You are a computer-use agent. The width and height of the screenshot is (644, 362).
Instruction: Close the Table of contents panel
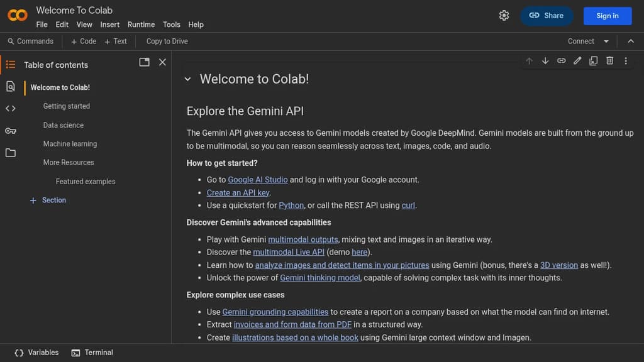coord(163,62)
